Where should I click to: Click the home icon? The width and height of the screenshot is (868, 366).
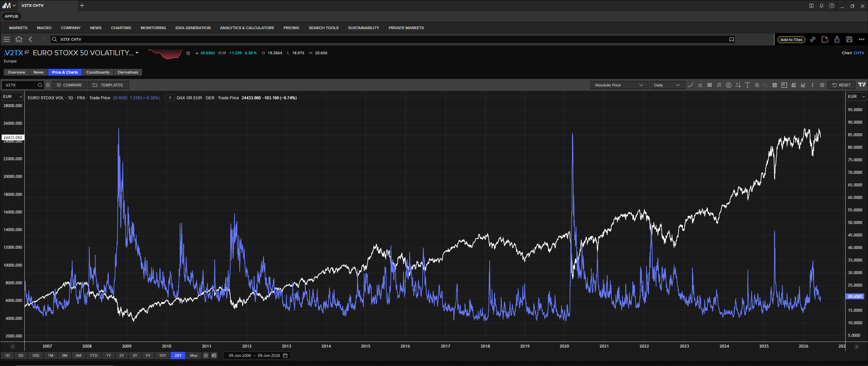(x=19, y=39)
